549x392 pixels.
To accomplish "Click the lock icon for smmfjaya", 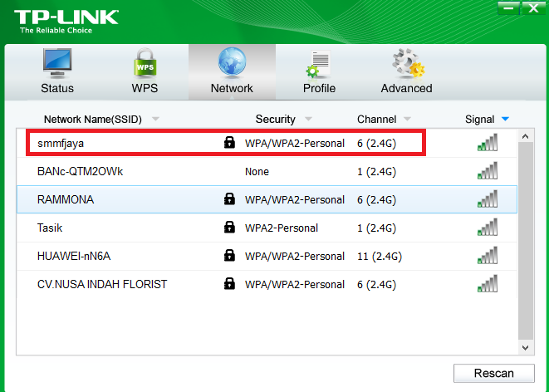I will click(229, 143).
